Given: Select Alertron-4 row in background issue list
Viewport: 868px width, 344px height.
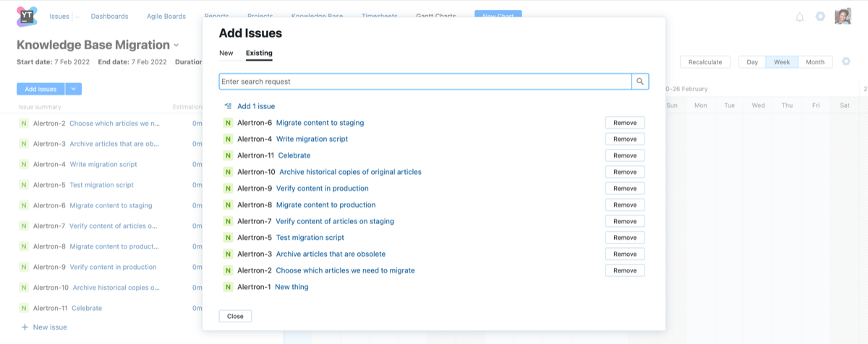Looking at the screenshot, I should tap(111, 164).
